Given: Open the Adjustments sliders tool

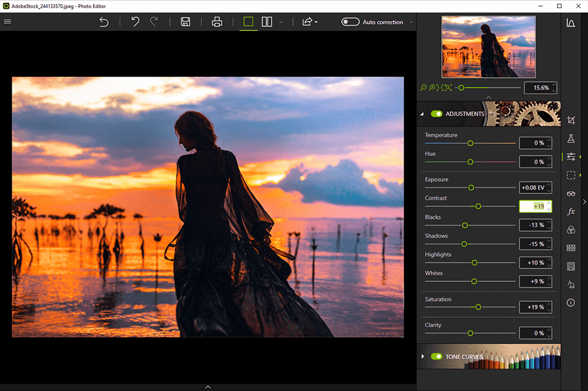Looking at the screenshot, I should pos(571,157).
